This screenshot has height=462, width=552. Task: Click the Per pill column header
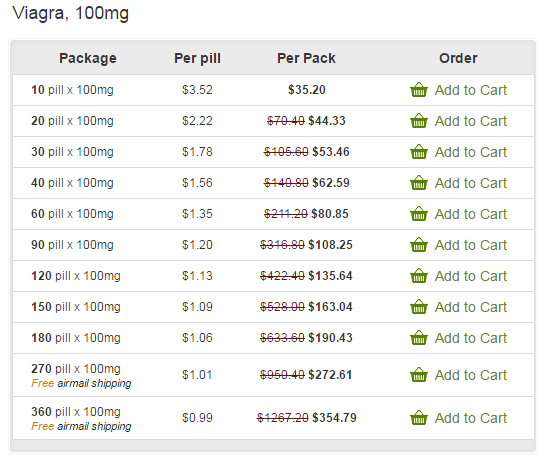(197, 58)
